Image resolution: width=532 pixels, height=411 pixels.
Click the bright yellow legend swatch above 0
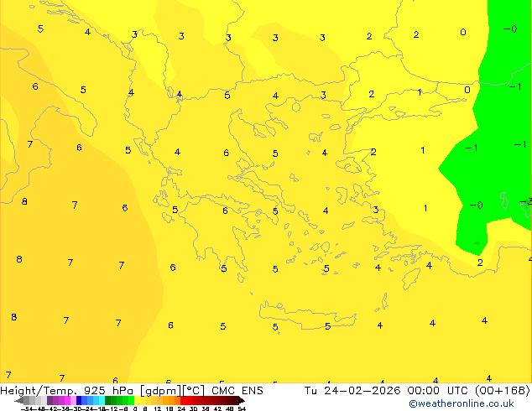(137, 400)
